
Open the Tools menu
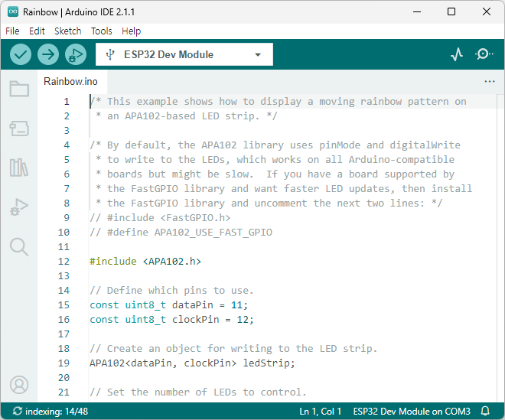102,31
